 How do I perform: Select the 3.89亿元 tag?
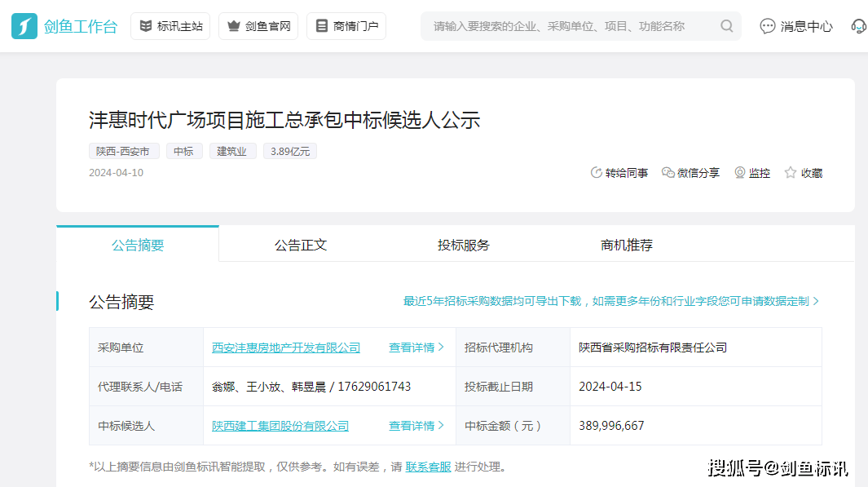[x=290, y=151]
